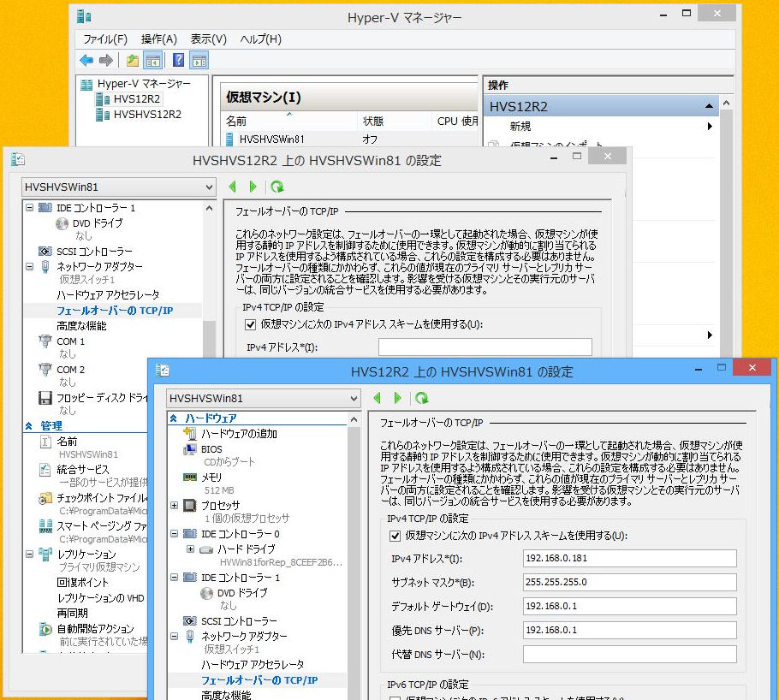Select メモリ in the front settings window
The width and height of the screenshot is (779, 700).
(211, 478)
